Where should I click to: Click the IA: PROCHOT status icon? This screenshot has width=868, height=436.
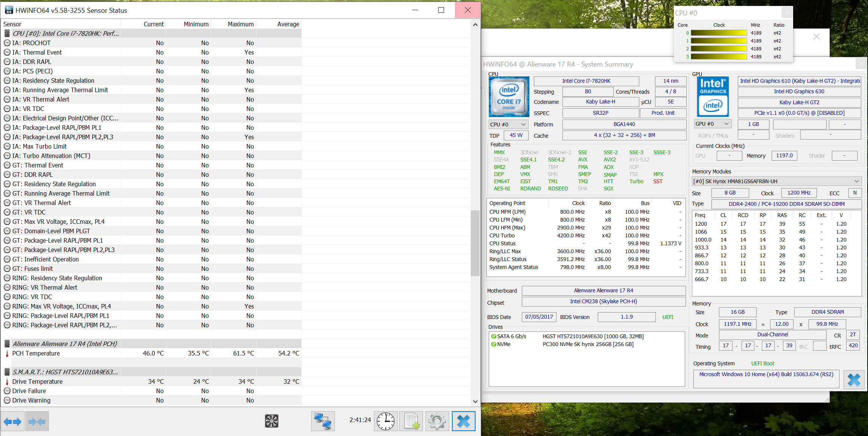(7, 43)
